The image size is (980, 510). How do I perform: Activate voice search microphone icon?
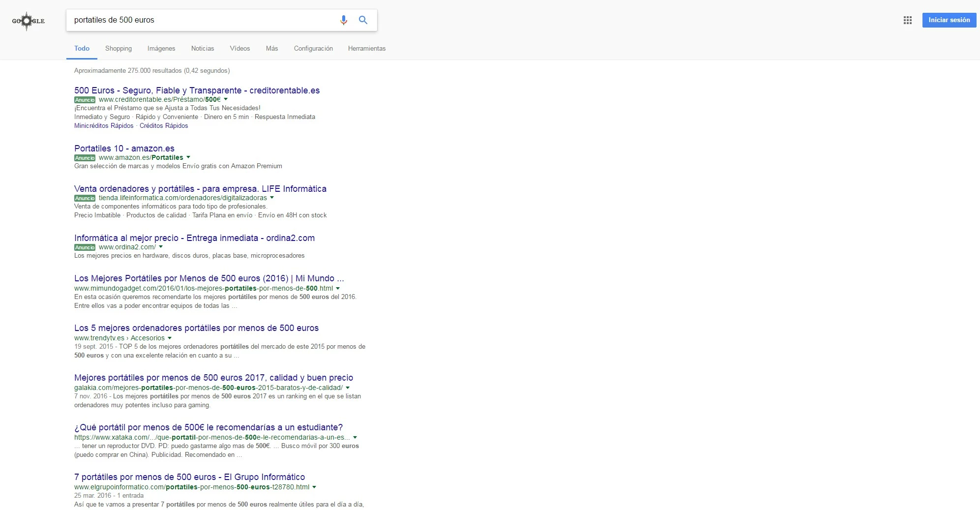(344, 20)
